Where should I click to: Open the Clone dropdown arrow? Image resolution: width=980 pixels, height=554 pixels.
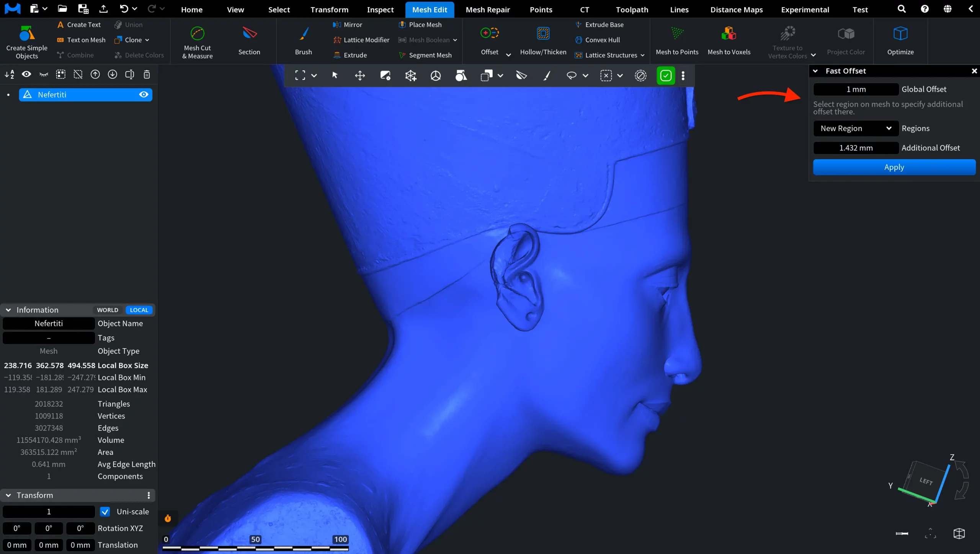[x=147, y=40]
